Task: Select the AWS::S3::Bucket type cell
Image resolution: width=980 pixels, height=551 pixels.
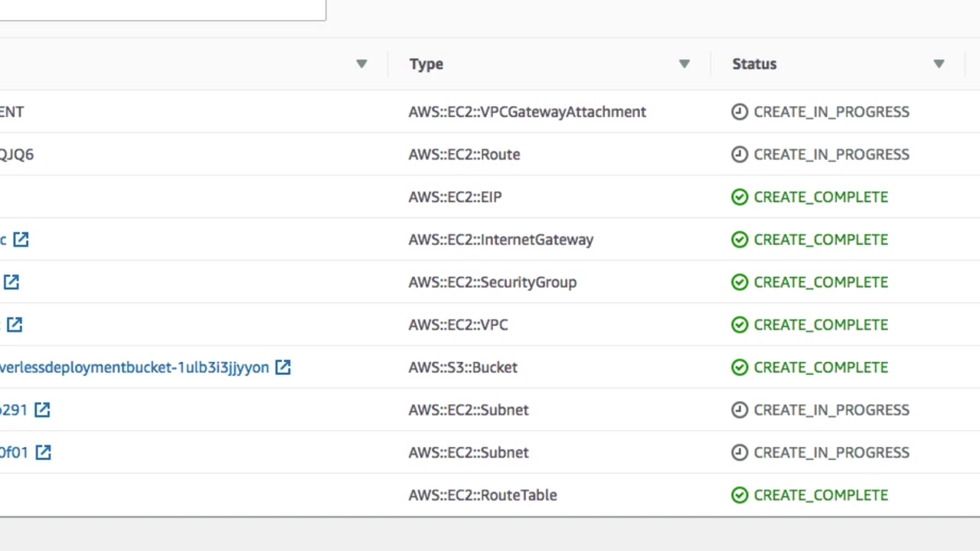Action: point(462,367)
